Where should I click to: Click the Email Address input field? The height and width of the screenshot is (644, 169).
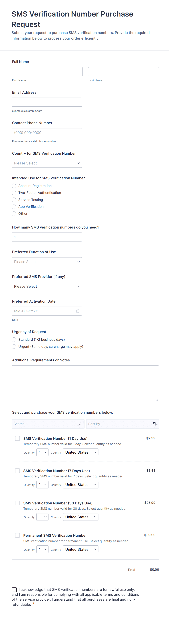tap(47, 102)
